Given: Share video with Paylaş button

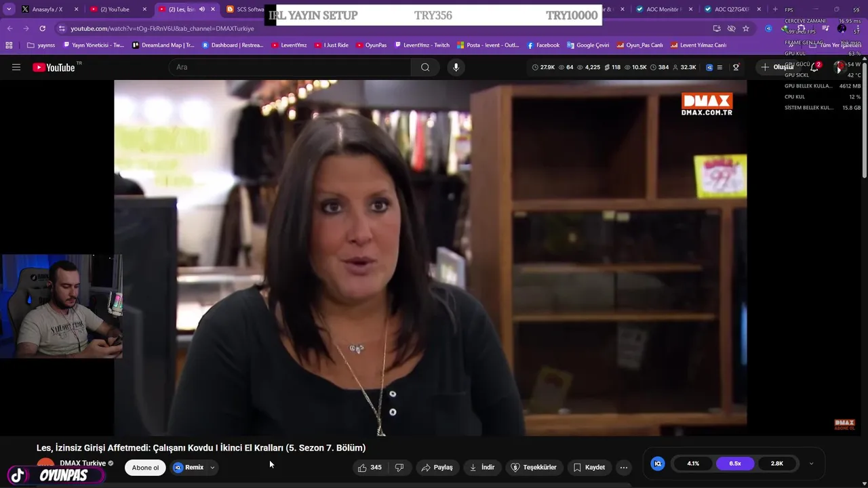Looking at the screenshot, I should [x=437, y=468].
